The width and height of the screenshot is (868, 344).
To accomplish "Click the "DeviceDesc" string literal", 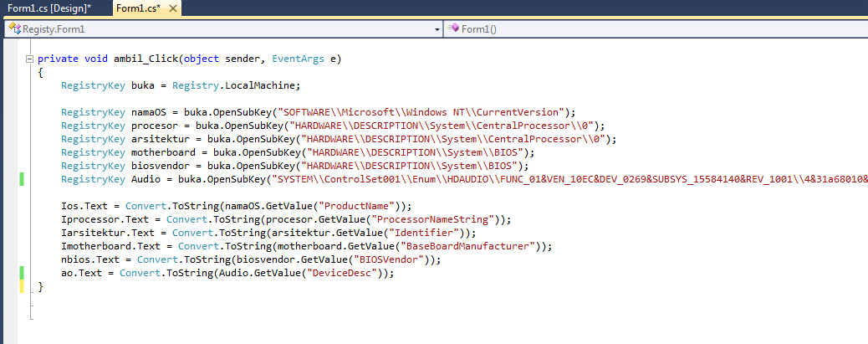I will pos(344,273).
